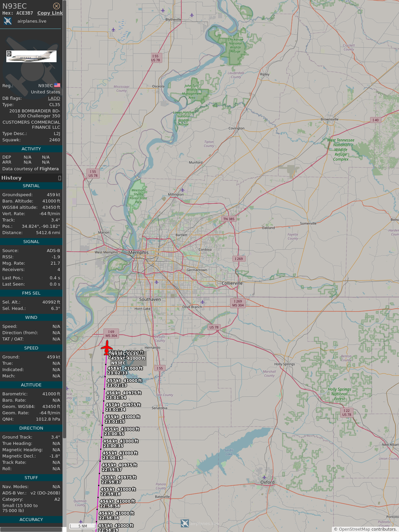The width and height of the screenshot is (399, 532).
Task: Click the airport icon northwest of Blytheville
Action: (x=163, y=10)
